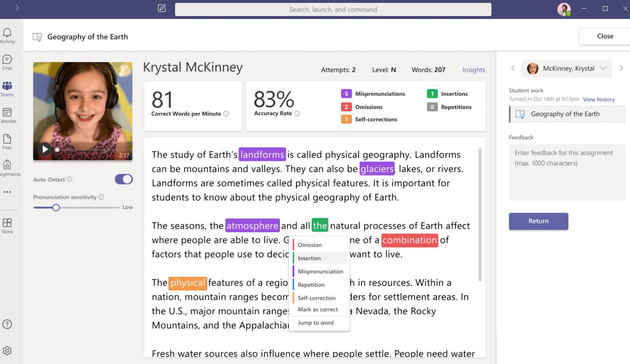Click the orange highlighted word physical
The image size is (630, 364).
point(188,283)
